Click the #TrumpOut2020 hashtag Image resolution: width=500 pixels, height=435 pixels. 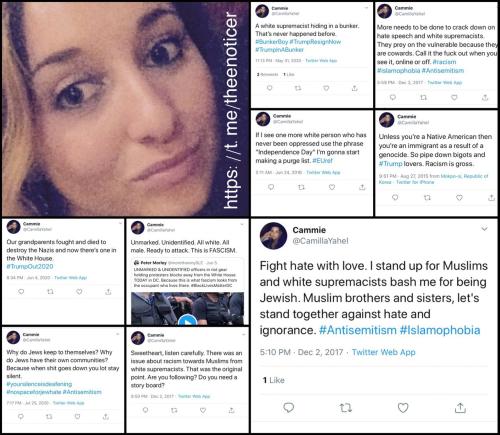coord(30,266)
